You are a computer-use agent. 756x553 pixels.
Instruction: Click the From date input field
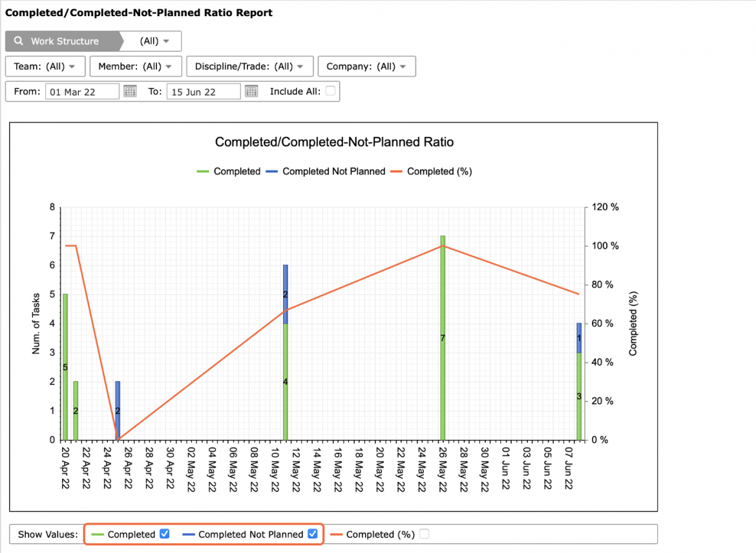coord(82,92)
